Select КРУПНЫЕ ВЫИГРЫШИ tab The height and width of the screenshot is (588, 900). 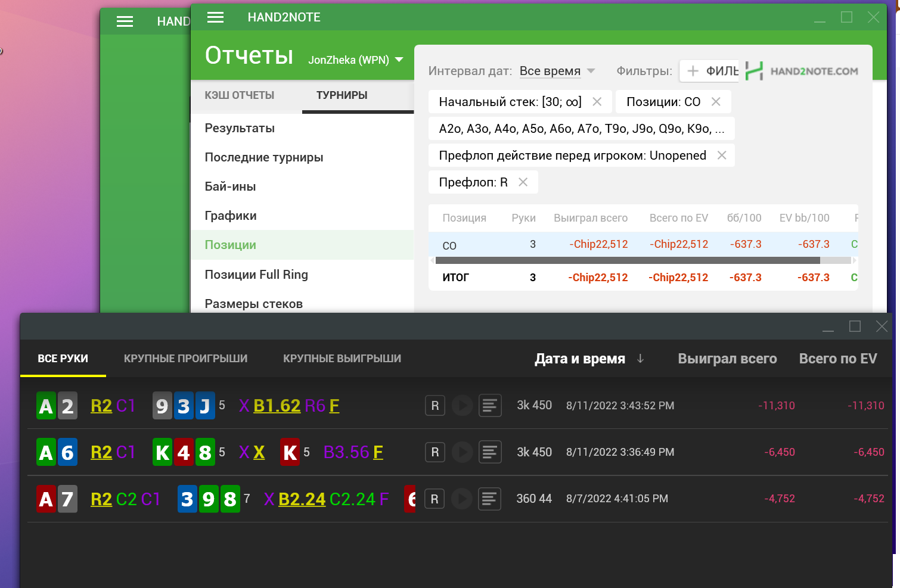coord(342,359)
